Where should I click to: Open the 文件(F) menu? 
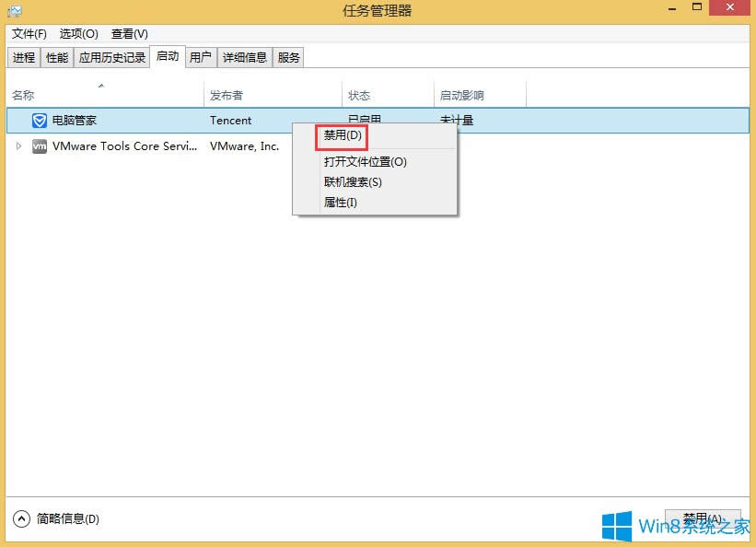(x=28, y=34)
